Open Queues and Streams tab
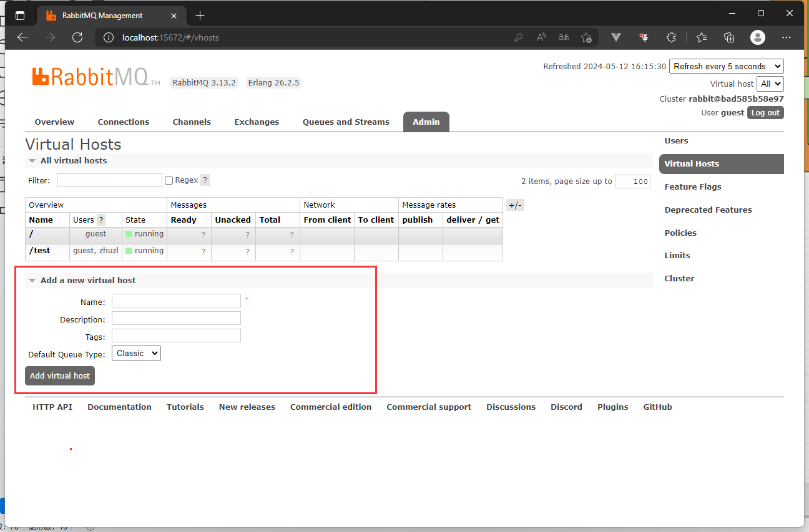The width and height of the screenshot is (809, 532). pyautogui.click(x=346, y=122)
